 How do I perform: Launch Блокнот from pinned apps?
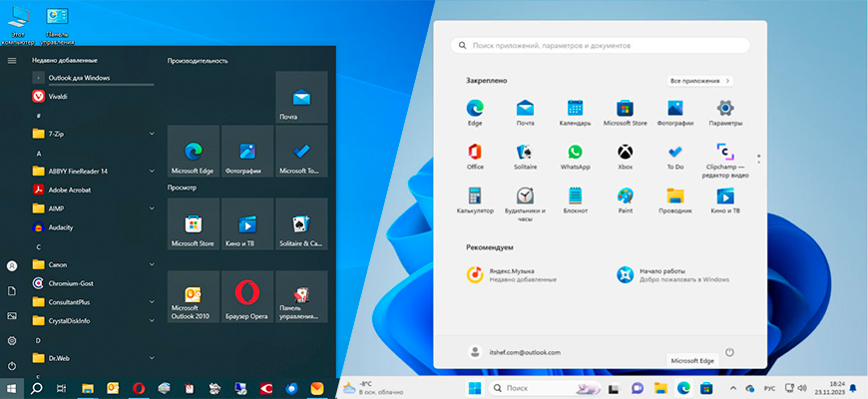coord(575,200)
